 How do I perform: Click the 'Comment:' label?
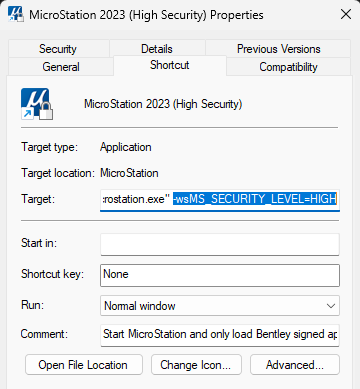(44, 334)
